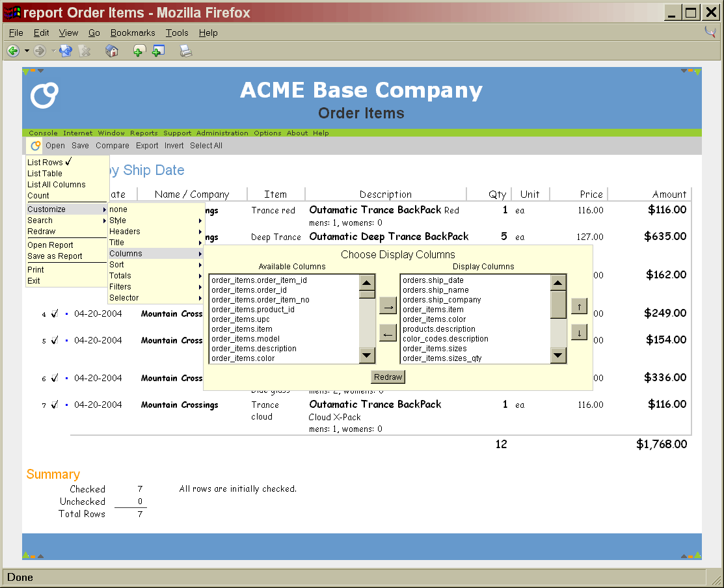
Task: Select order_items.model in Available Columns
Action: pyautogui.click(x=246, y=339)
